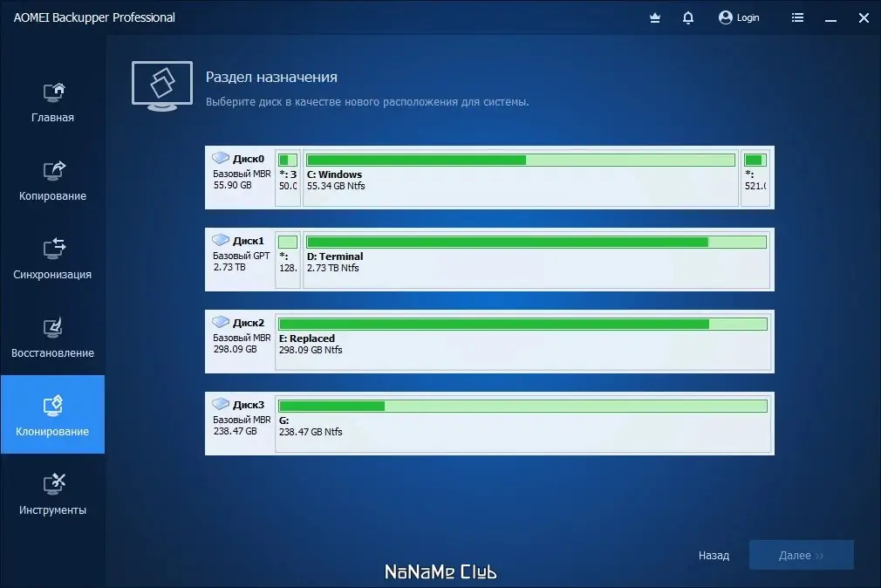Click the Далее button

click(x=801, y=555)
